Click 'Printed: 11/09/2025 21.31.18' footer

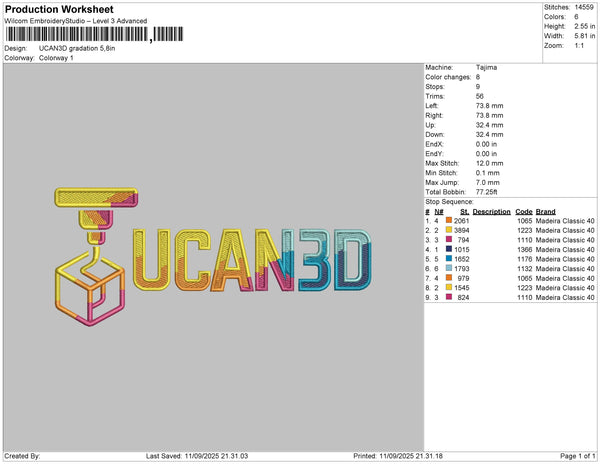tap(398, 456)
